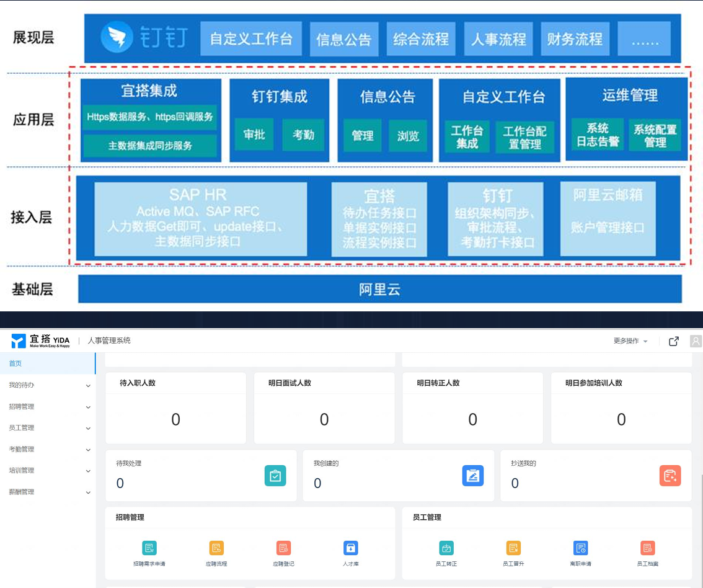Open the 应聘登记 icon

(283, 548)
